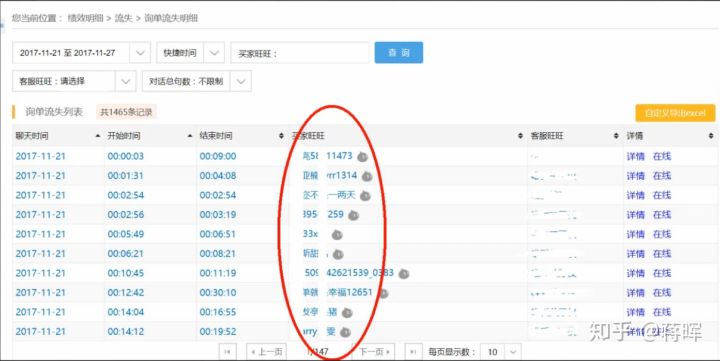The width and height of the screenshot is (720, 361).
Task: Click 自定义导出excel button
Action: [675, 113]
